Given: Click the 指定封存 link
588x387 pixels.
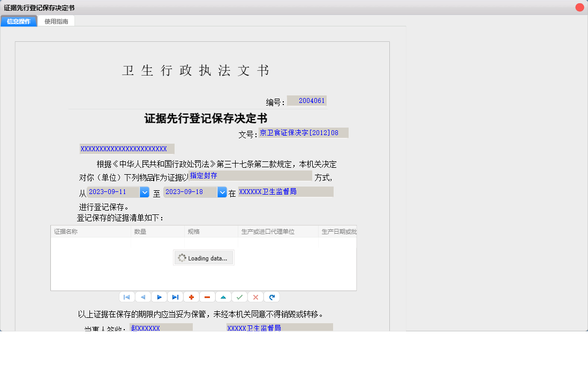Looking at the screenshot, I should coord(203,175).
